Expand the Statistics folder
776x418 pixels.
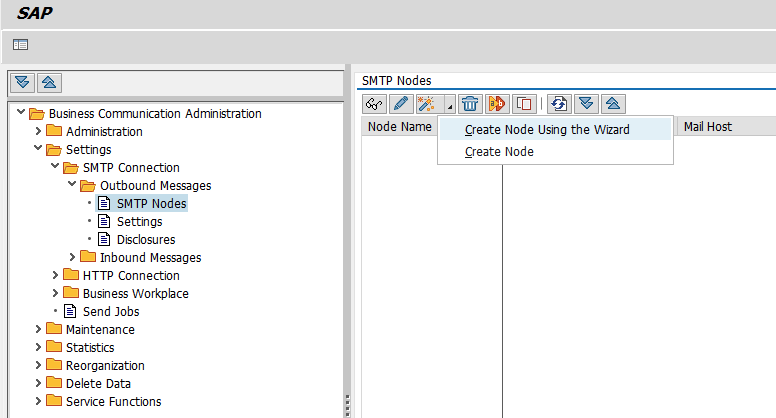[38, 347]
